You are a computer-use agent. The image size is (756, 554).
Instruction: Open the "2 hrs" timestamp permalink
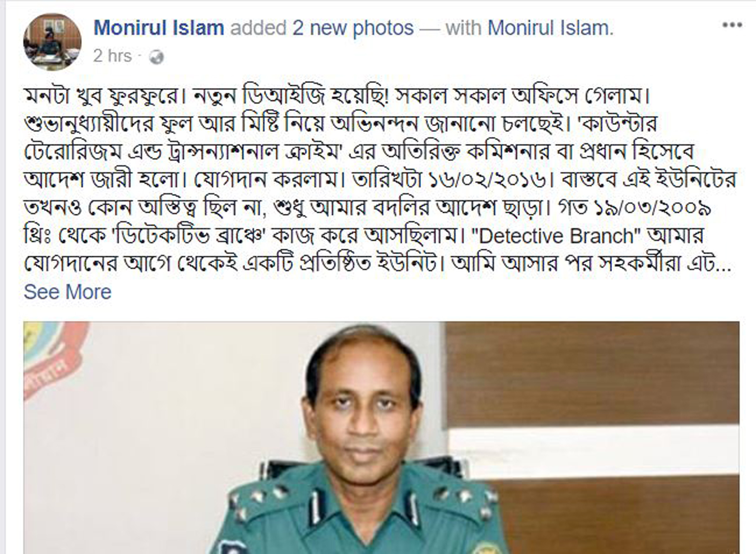tap(112, 56)
